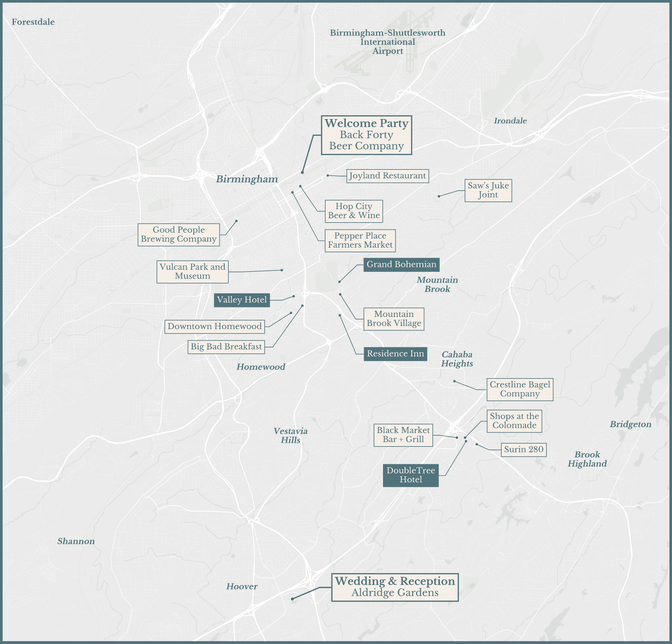Screen dimensions: 672x644
Task: Select the Mountain Brook Village label
Action: click(x=394, y=319)
